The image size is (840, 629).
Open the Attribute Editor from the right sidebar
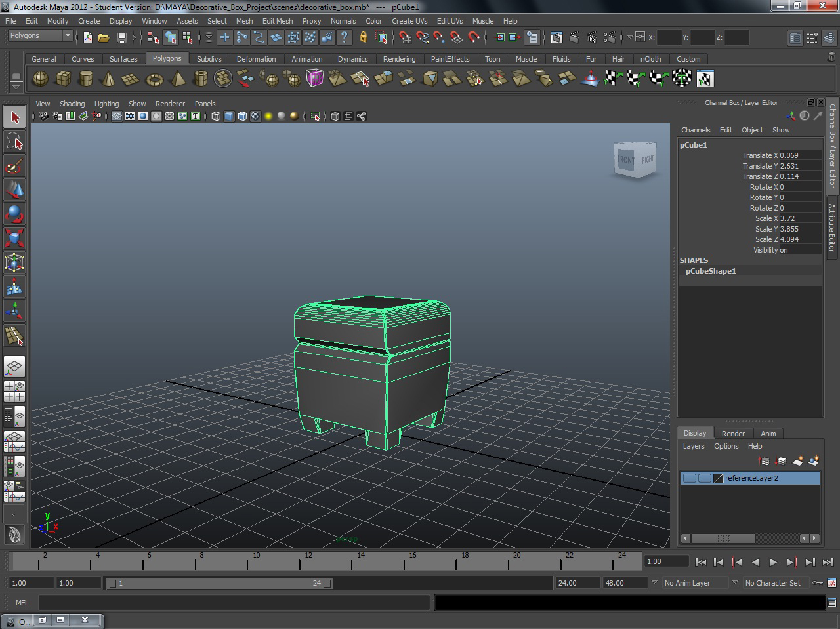(x=832, y=226)
